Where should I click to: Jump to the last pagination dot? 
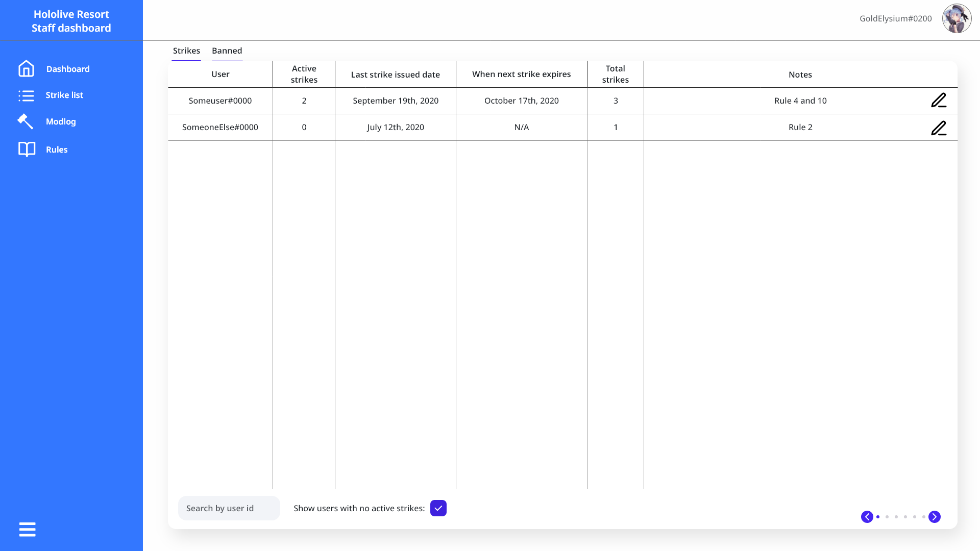tap(923, 517)
